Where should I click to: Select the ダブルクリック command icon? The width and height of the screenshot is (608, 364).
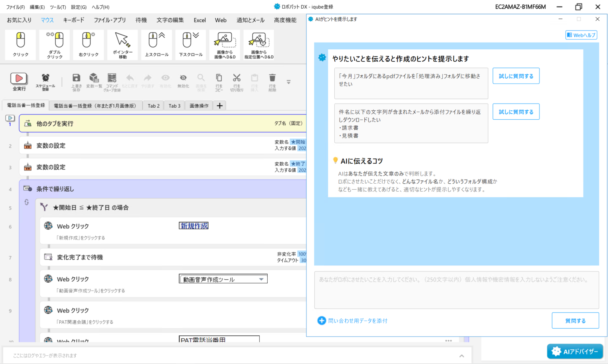click(x=54, y=44)
